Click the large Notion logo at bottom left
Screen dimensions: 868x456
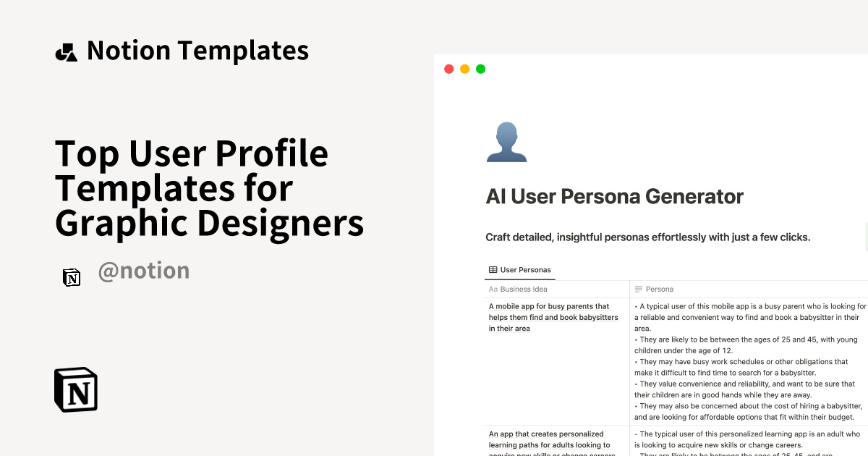pos(76,389)
